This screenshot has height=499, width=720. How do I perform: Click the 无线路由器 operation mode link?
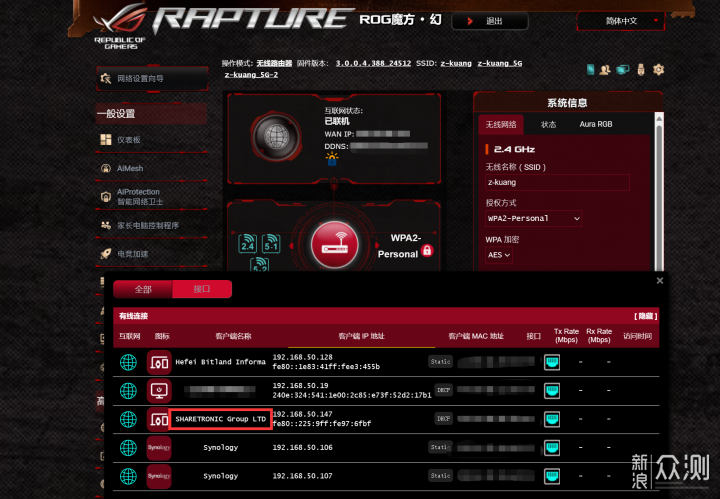274,63
